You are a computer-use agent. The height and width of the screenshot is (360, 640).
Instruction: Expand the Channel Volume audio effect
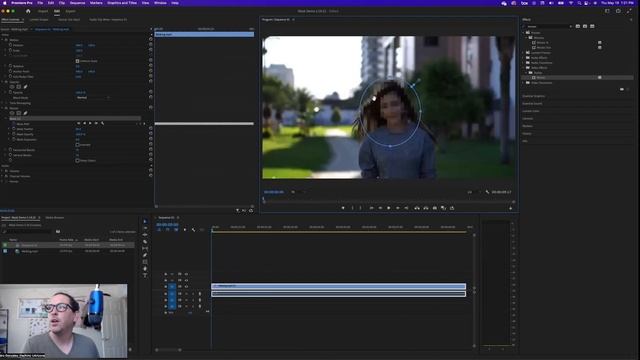2,176
